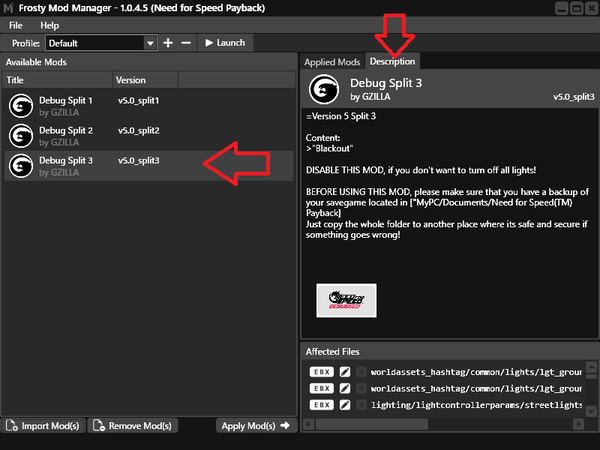600x450 pixels.
Task: Click the pencil icon on streetlights file
Action: tap(345, 405)
